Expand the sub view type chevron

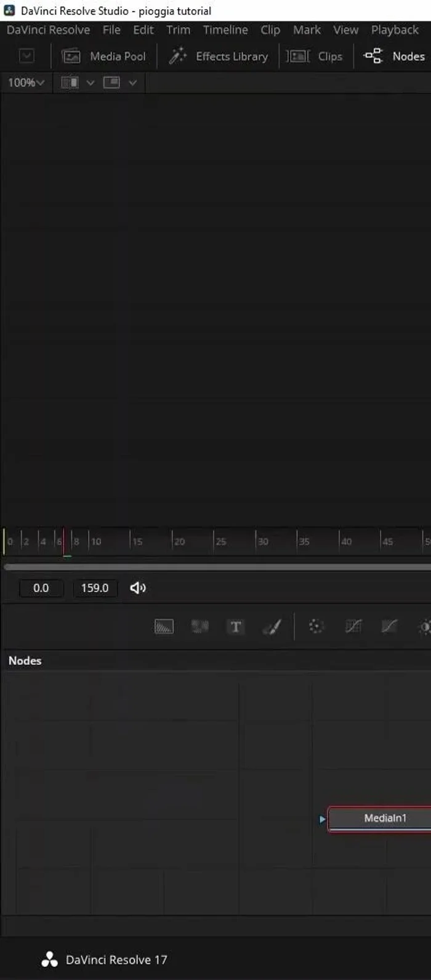pyautogui.click(x=132, y=83)
